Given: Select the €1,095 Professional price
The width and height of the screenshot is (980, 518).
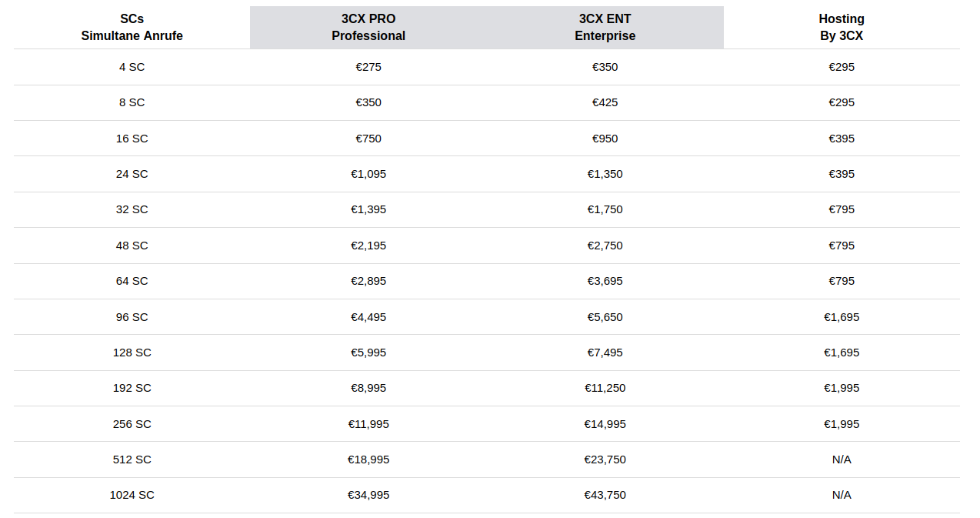Looking at the screenshot, I should (x=368, y=174).
